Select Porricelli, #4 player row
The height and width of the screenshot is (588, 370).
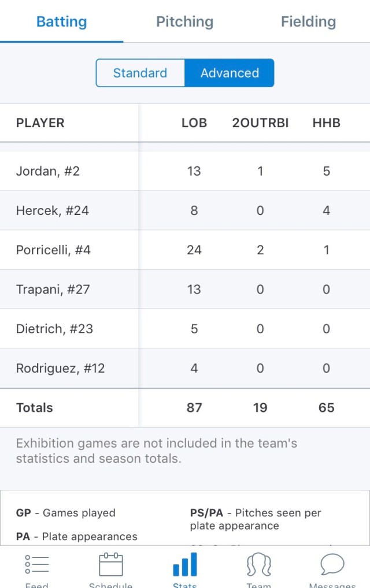53,250
